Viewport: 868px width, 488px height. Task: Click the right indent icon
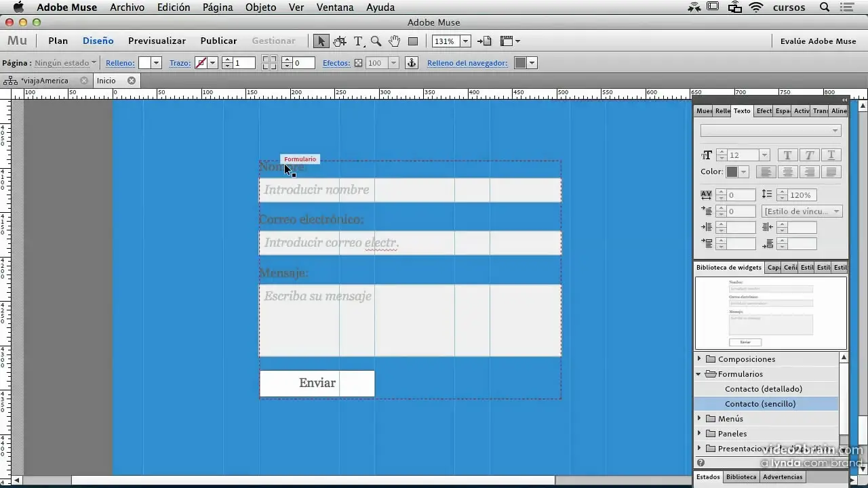point(768,228)
